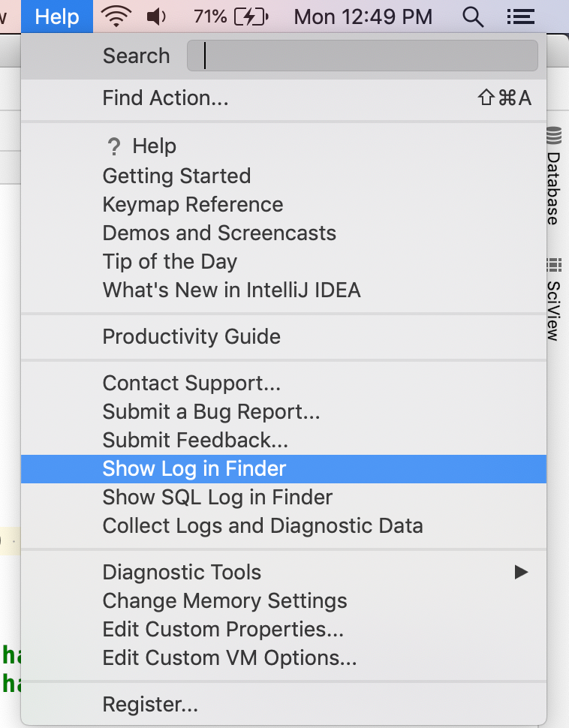The image size is (569, 728).
Task: Open Tip of the Day
Action: coord(170,261)
